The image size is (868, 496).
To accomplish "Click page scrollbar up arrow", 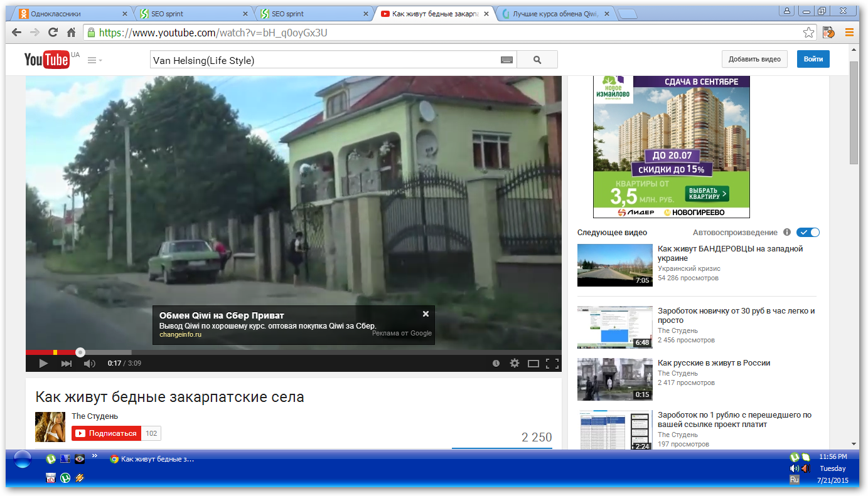I will [x=854, y=50].
